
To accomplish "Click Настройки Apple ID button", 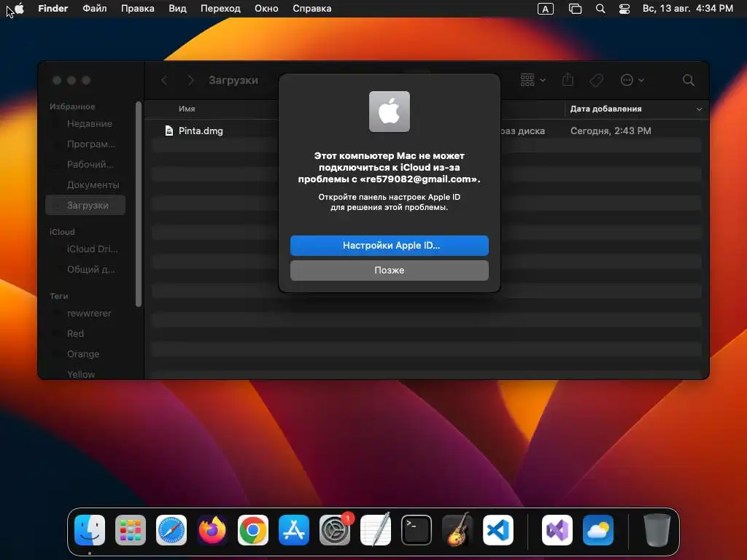I will tap(390, 245).
